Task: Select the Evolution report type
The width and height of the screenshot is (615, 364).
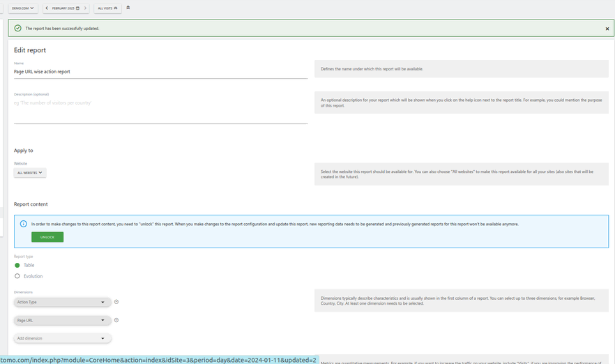Action: click(x=17, y=276)
